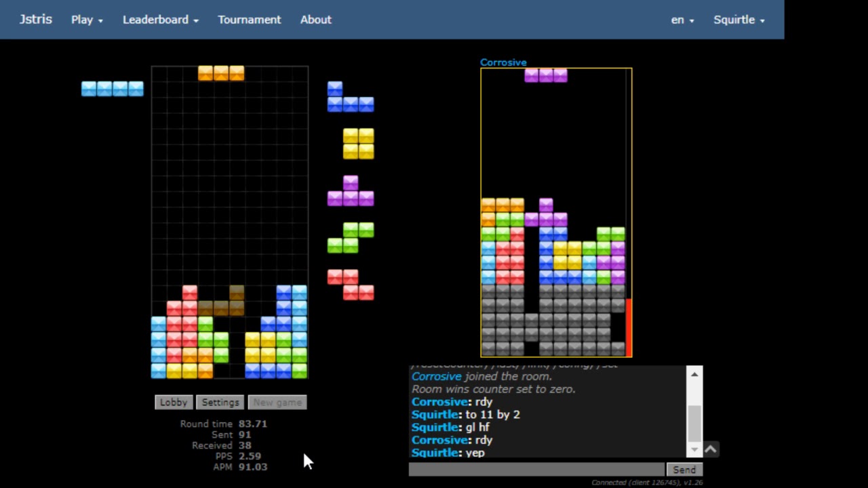Send the chat message

[684, 470]
